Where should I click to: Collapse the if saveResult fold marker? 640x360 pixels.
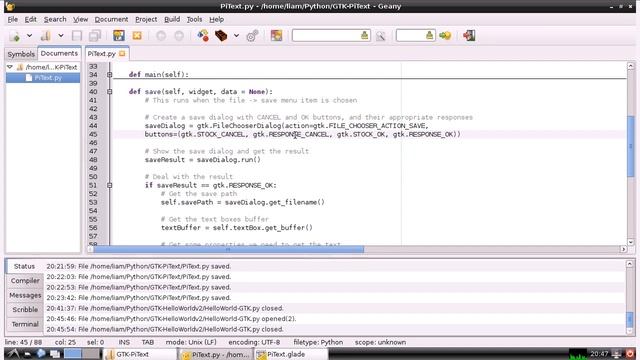pos(109,185)
